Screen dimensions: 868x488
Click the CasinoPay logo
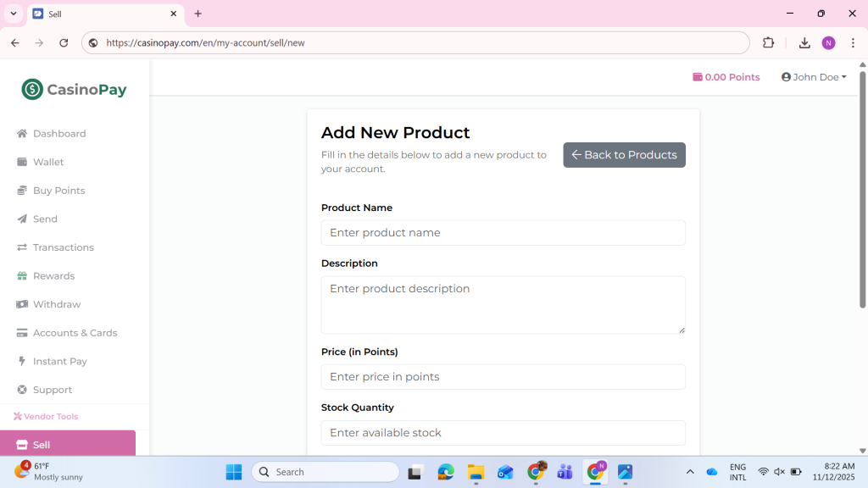point(73,89)
